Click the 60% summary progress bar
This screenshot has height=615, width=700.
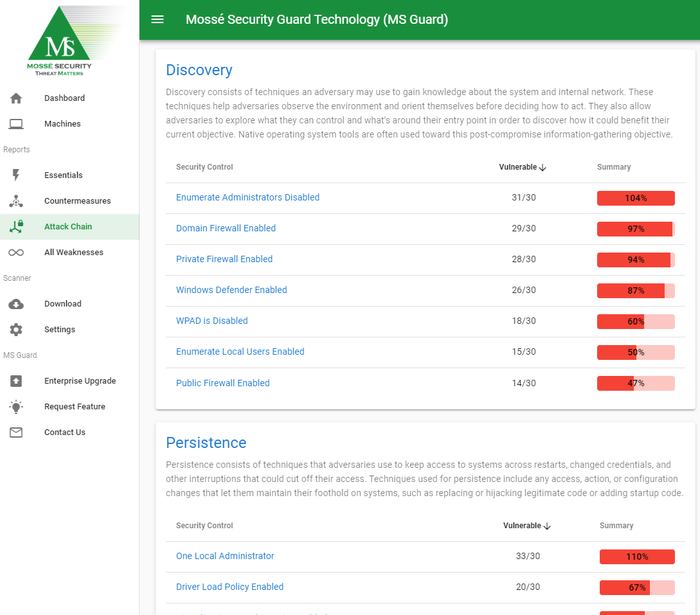coord(636,321)
